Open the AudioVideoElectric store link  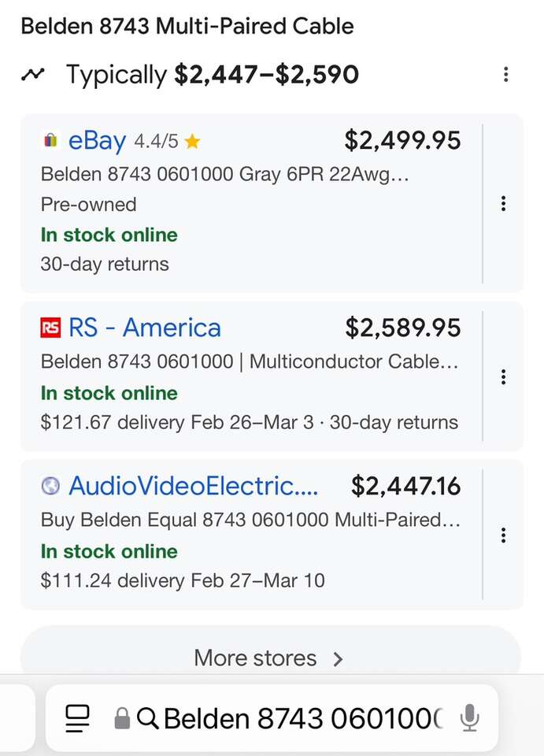[194, 486]
